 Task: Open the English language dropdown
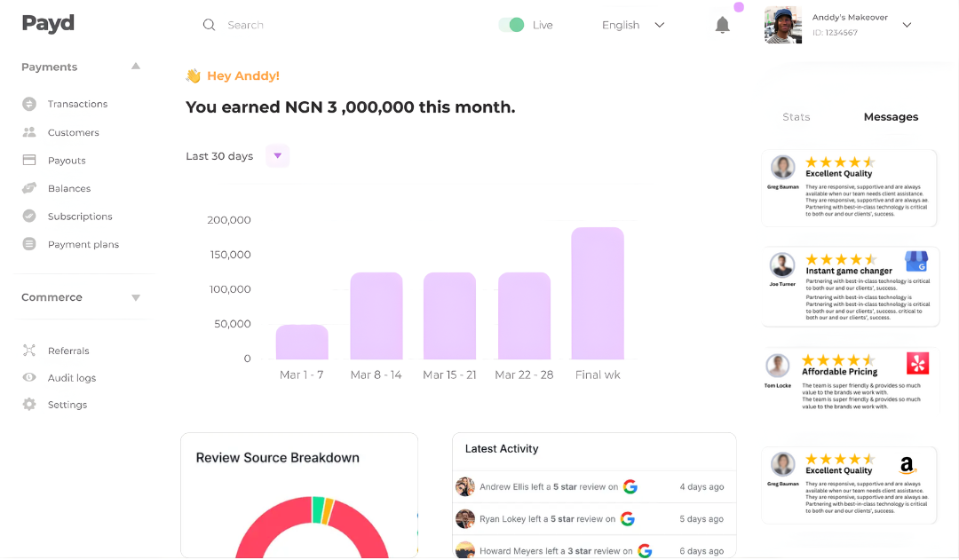(633, 25)
